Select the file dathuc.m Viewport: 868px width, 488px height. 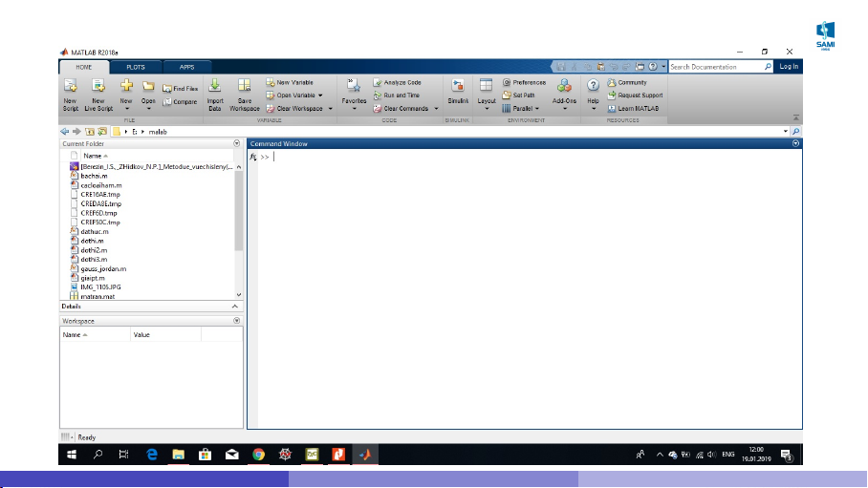(95, 232)
